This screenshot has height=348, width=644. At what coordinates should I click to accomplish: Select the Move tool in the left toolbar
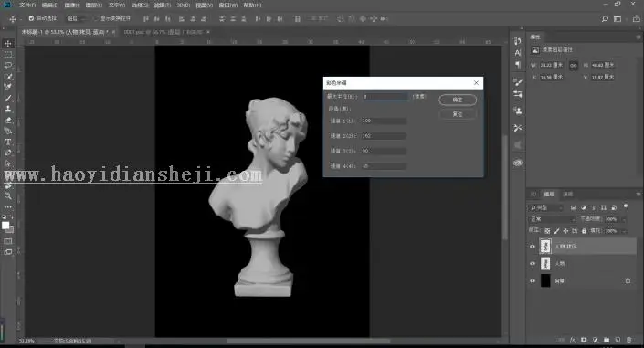pos(8,44)
